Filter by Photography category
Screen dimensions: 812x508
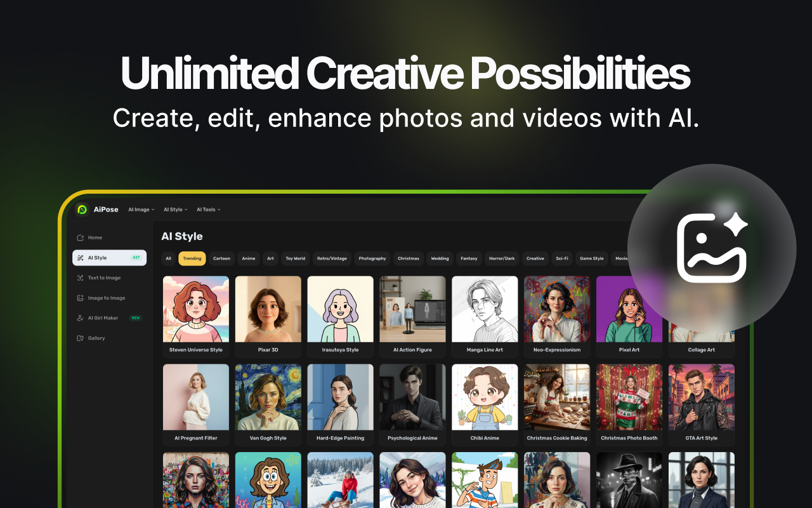click(x=372, y=258)
